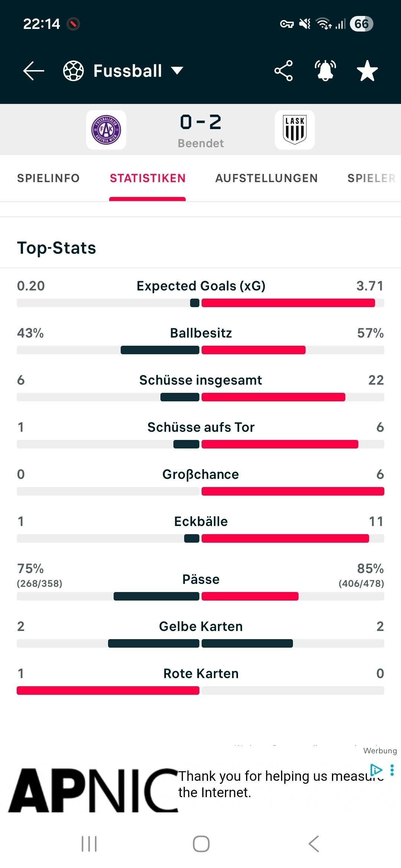This screenshot has width=401, height=868.
Task: Tap the football sport icon
Action: (x=74, y=71)
